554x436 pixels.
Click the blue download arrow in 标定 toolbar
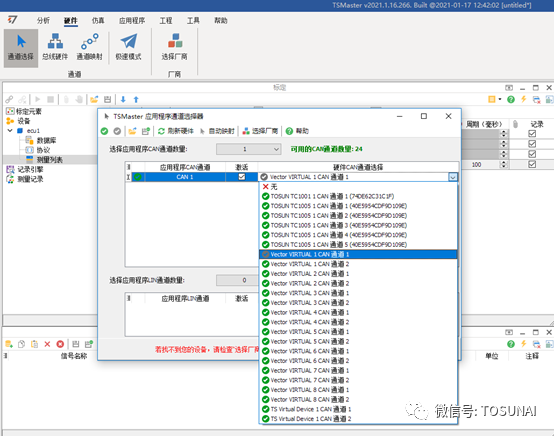(x=123, y=100)
